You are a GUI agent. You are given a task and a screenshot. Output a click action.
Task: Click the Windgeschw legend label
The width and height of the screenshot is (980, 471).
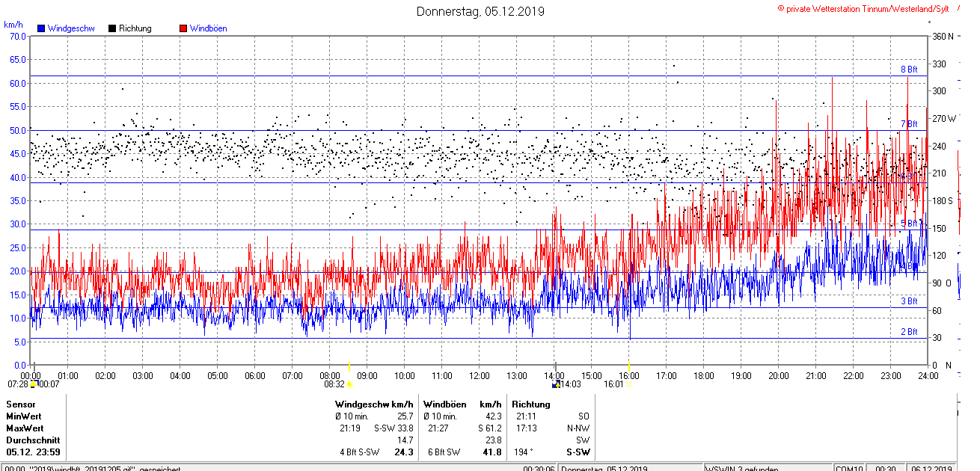[71, 28]
